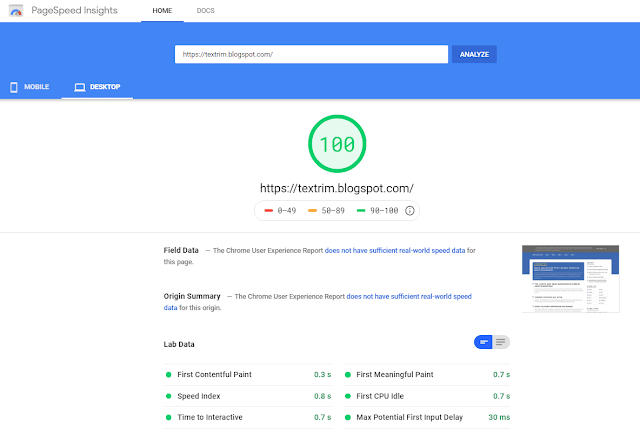Click Max Potential First Input Delay row
640x435 pixels.
tap(427, 417)
